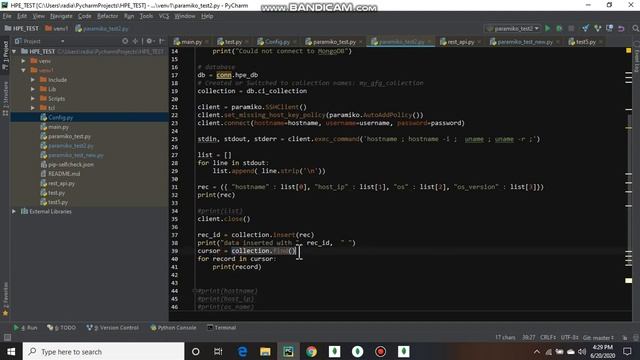This screenshot has width=640, height=360.
Task: Revert changes with the undo arrow icon
Action: (621, 28)
